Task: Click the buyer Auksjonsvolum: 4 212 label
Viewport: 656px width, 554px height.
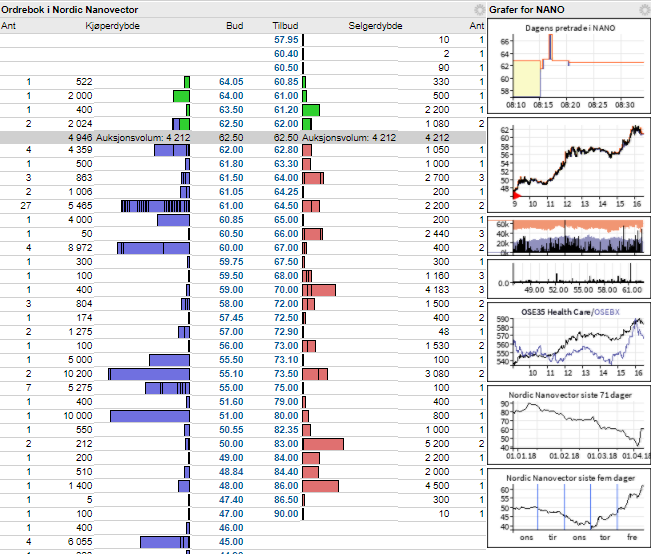Action: (x=143, y=138)
